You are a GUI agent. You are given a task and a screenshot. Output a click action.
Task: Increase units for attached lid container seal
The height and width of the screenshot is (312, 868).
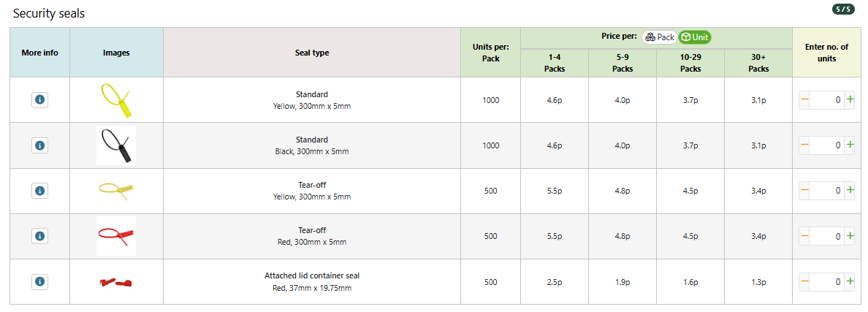click(x=850, y=281)
